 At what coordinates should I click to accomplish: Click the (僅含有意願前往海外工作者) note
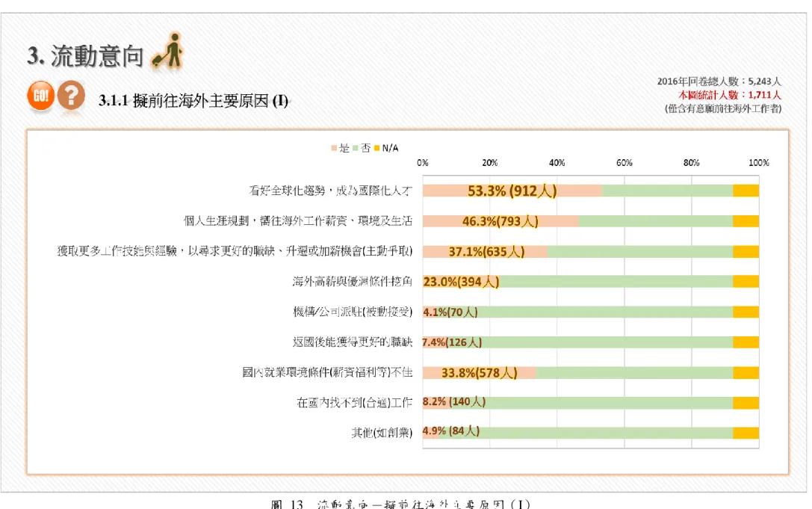(723, 108)
